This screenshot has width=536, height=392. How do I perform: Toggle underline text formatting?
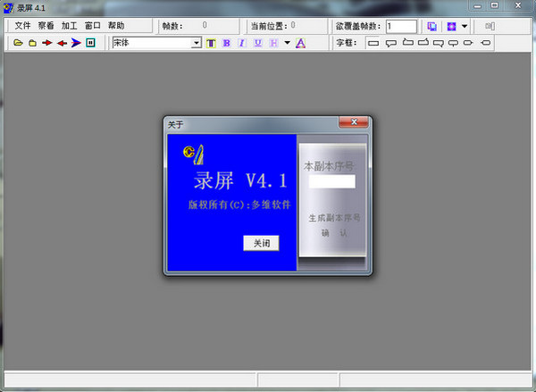click(x=258, y=43)
